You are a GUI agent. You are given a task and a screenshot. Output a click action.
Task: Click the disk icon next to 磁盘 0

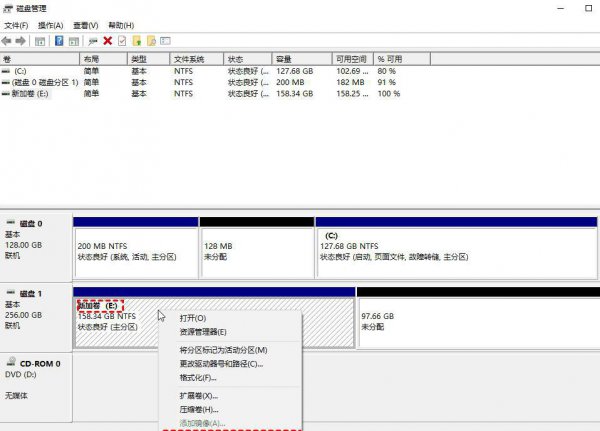click(x=11, y=222)
